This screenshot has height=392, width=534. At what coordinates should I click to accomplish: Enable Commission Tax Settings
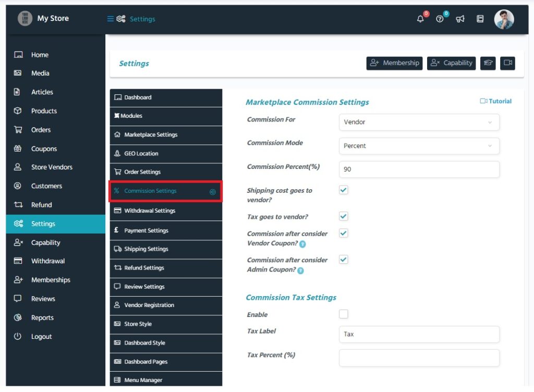click(x=343, y=314)
